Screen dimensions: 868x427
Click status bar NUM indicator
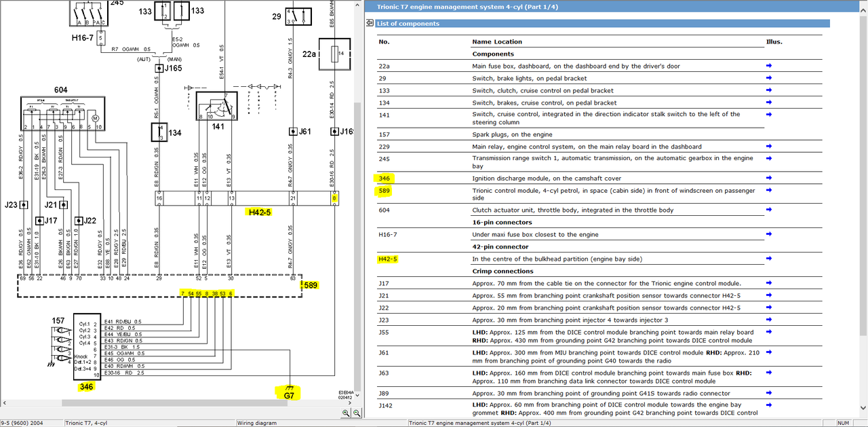click(x=844, y=423)
